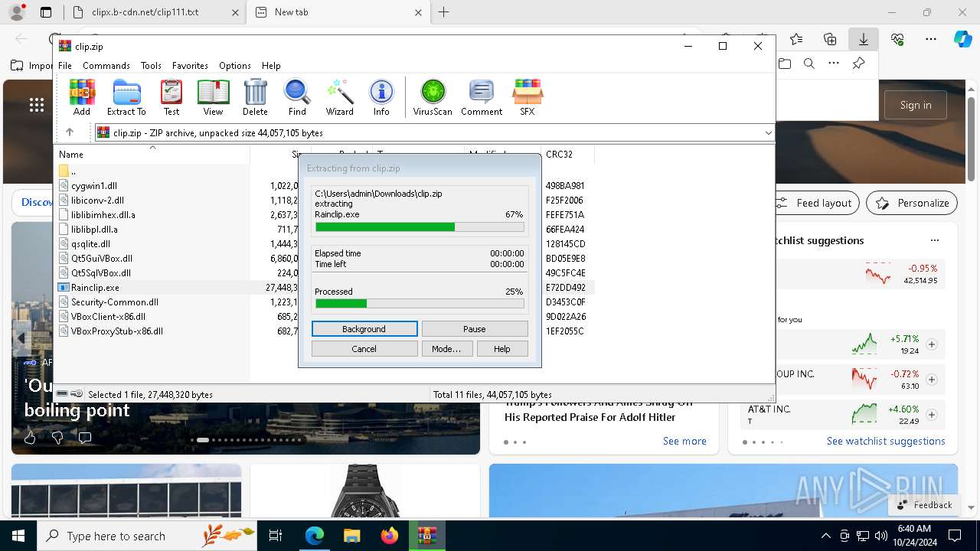
Task: Open the Feedback button
Action: coord(926,504)
